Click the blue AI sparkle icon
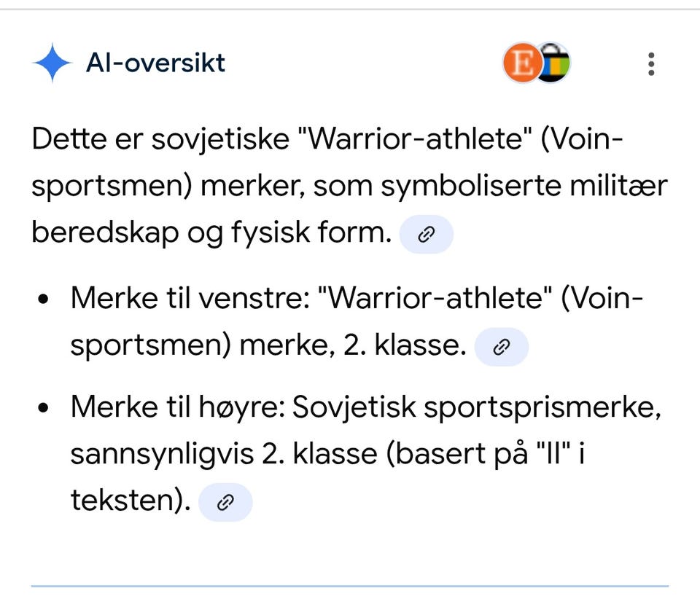The height and width of the screenshot is (615, 700). tap(52, 63)
